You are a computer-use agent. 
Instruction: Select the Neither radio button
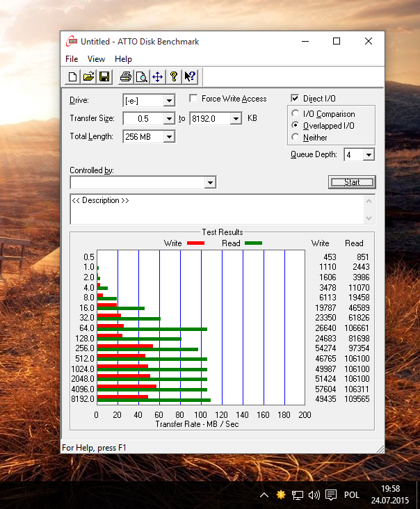tap(296, 138)
